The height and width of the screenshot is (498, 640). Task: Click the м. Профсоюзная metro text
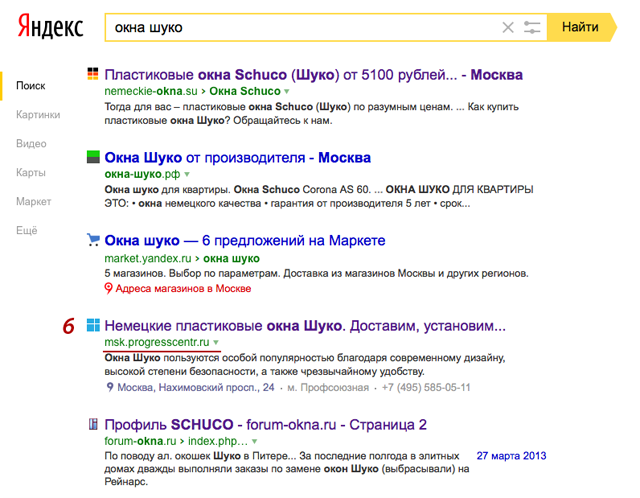pos(328,387)
